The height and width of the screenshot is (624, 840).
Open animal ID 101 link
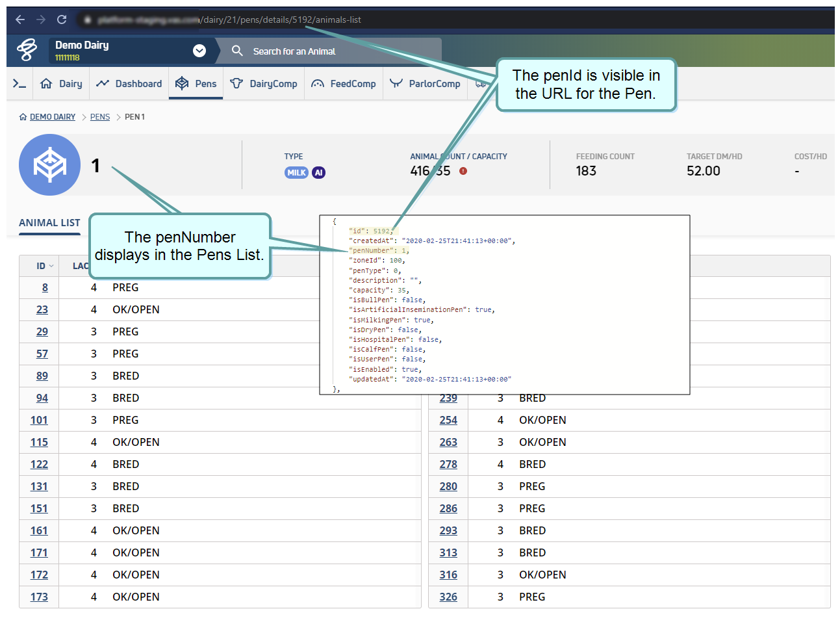39,420
